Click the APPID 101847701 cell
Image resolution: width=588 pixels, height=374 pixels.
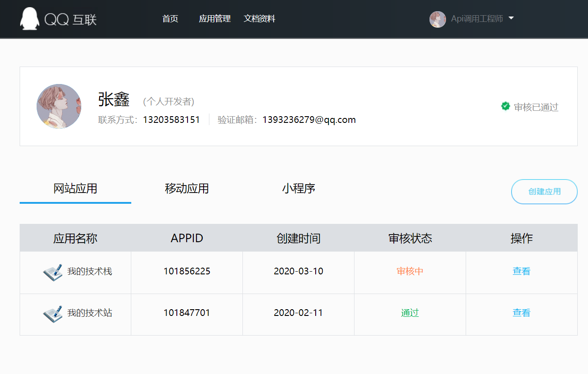coord(187,313)
